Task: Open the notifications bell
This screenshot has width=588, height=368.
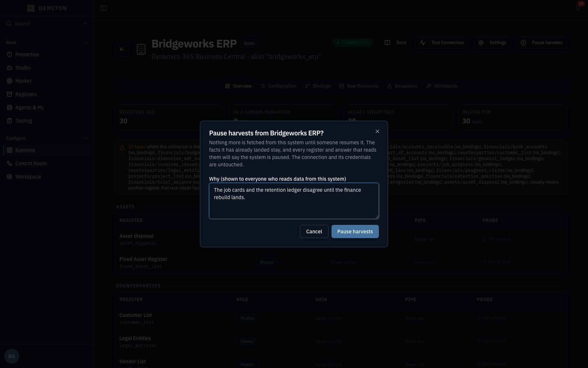Action: pos(578,8)
